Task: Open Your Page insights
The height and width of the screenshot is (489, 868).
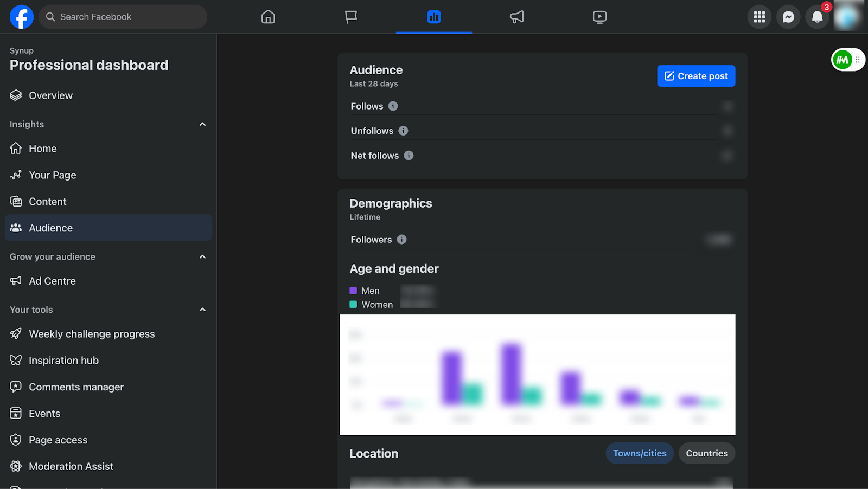Action: tap(108, 175)
